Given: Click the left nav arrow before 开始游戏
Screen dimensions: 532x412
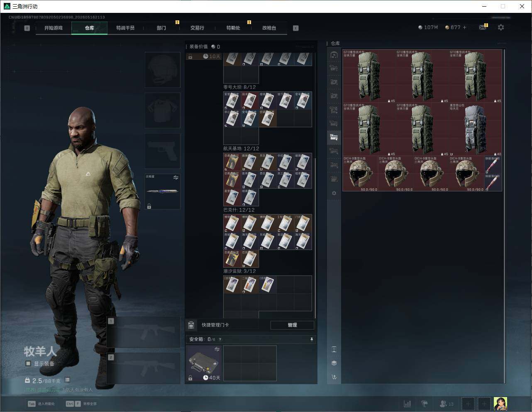Looking at the screenshot, I should pyautogui.click(x=27, y=28).
